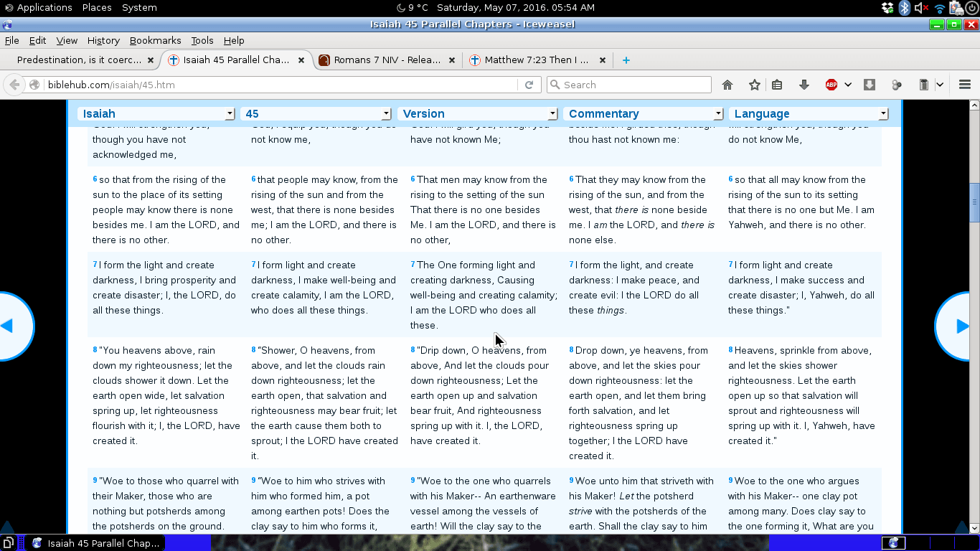Open the hamburger menu button

pos(964,85)
